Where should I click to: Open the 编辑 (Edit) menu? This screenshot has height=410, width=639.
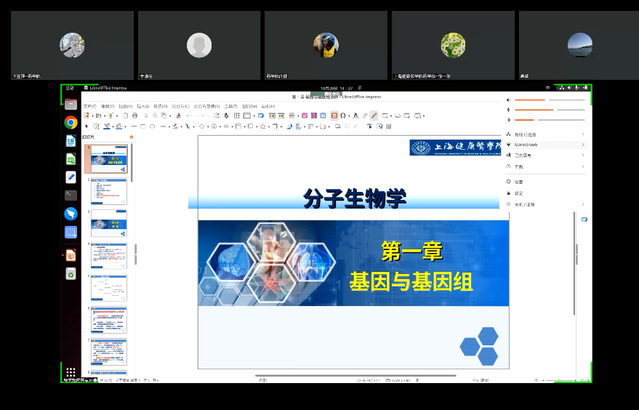(x=108, y=106)
